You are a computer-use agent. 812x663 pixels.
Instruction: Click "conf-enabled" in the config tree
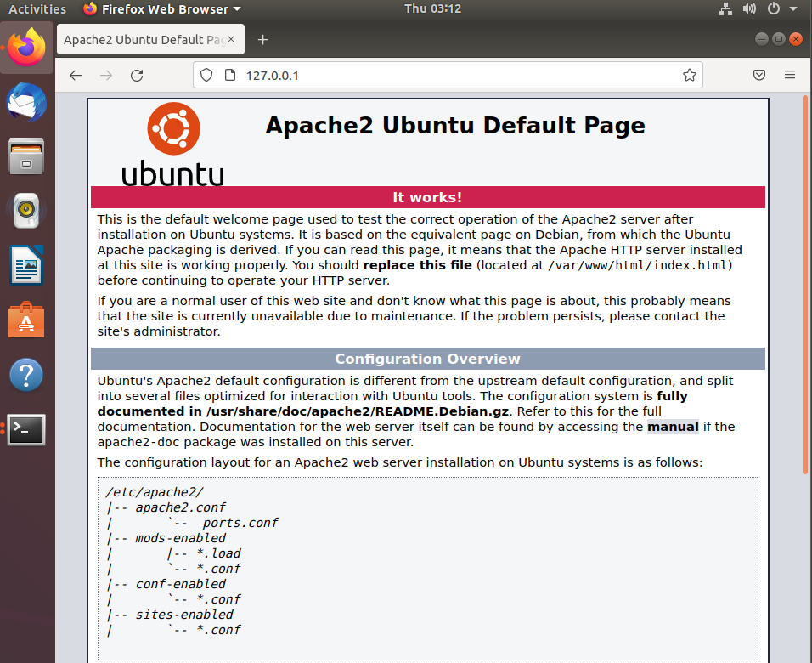(x=181, y=584)
